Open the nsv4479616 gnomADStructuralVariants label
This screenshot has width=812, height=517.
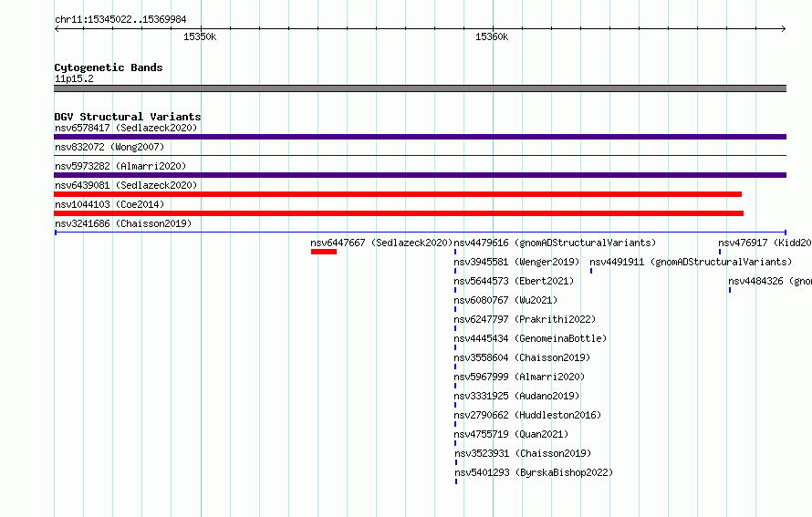coord(555,243)
